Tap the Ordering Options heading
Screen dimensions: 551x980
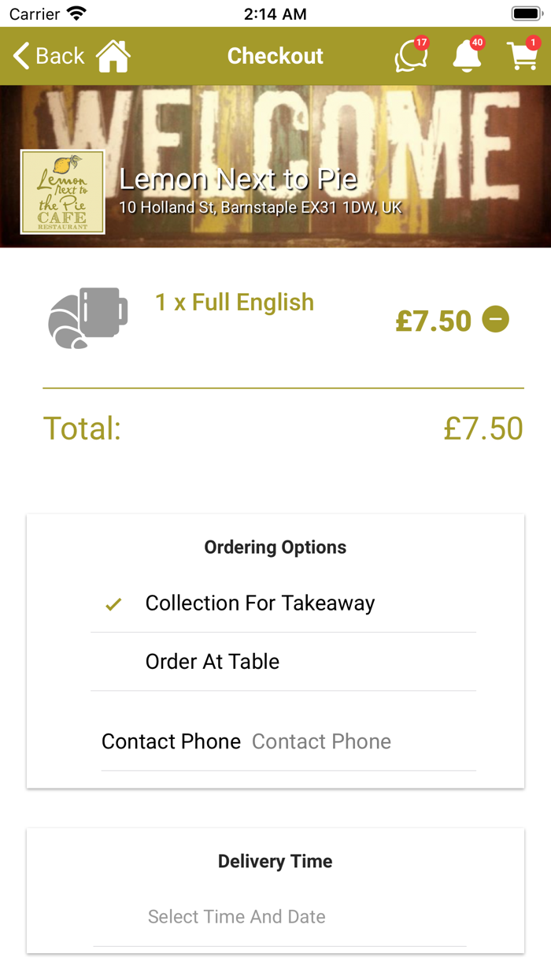click(x=275, y=548)
